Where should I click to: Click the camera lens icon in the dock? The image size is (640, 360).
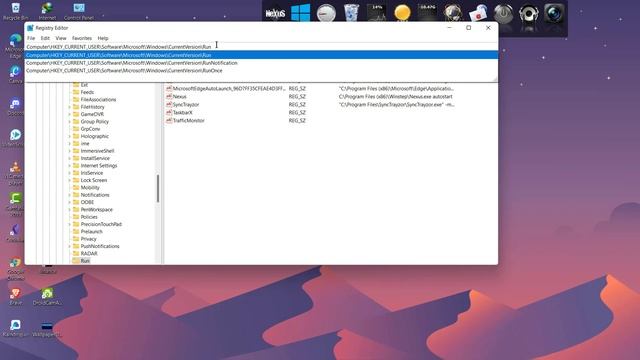click(554, 13)
